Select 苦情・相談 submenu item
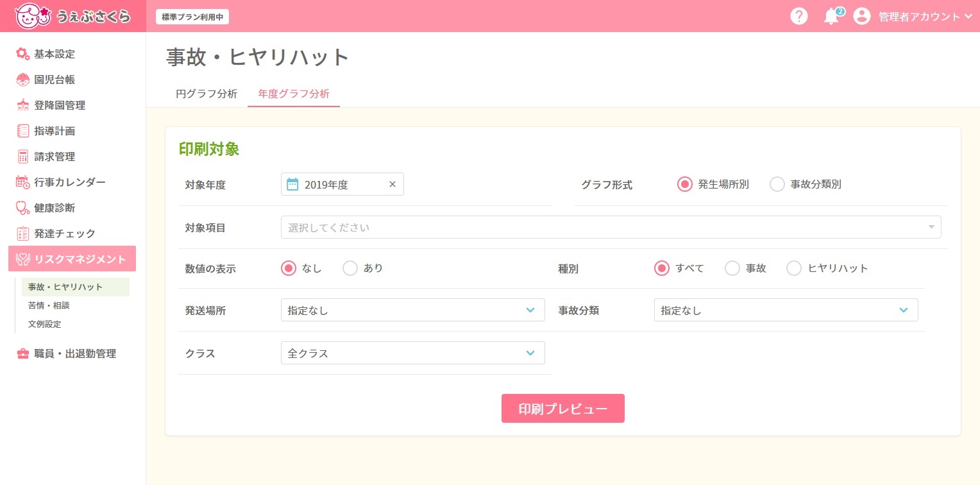This screenshot has height=485, width=980. (49, 305)
